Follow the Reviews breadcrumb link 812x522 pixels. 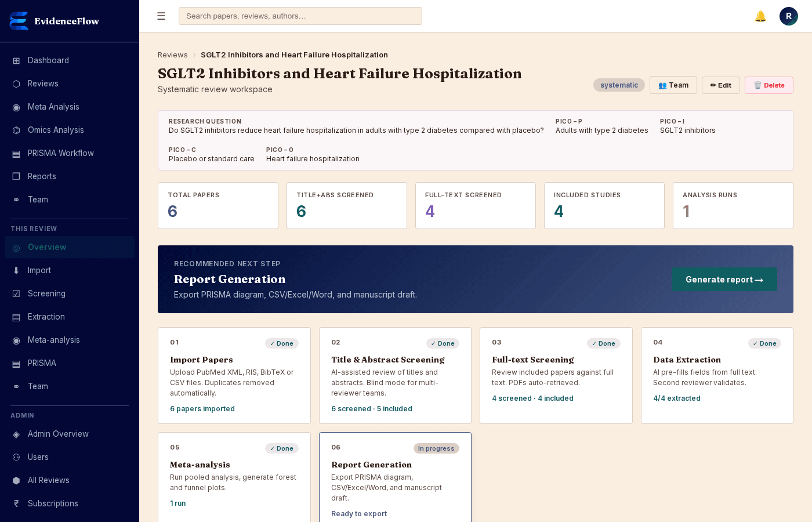click(173, 55)
